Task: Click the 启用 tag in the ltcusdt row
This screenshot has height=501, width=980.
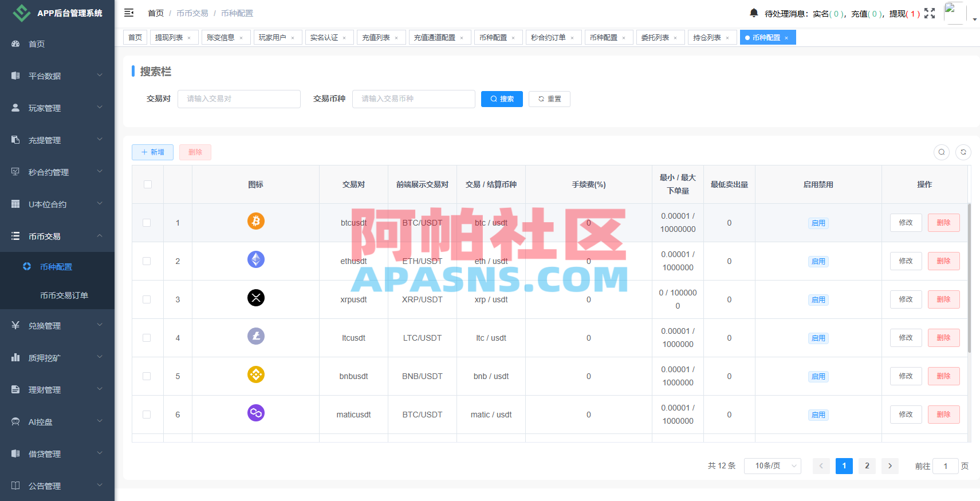Action: pyautogui.click(x=818, y=338)
